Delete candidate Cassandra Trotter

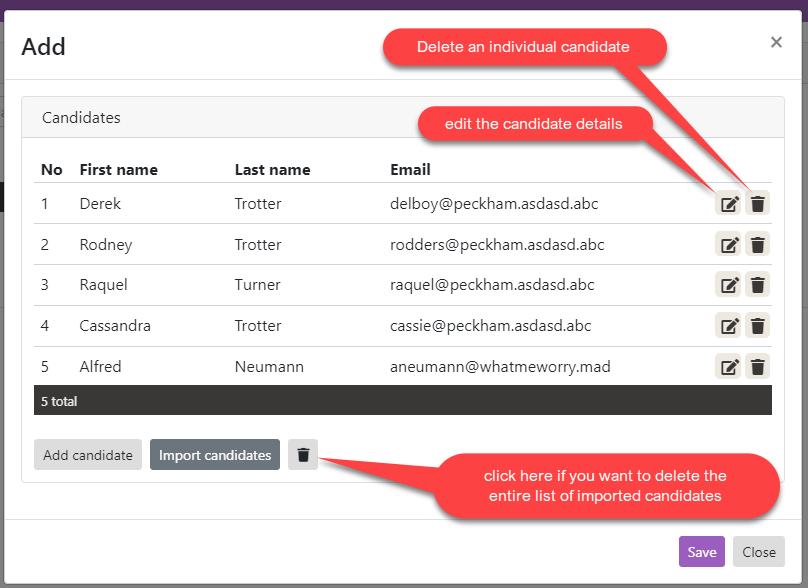coord(758,326)
